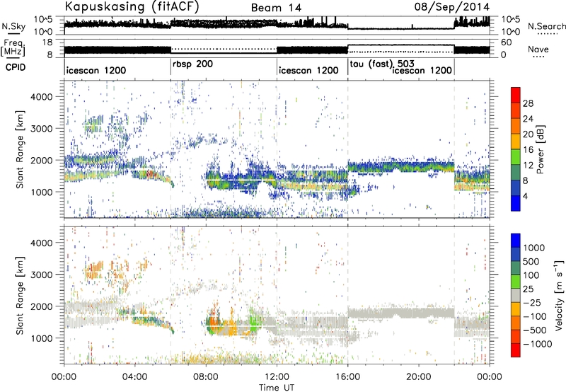The height and width of the screenshot is (392, 566).
Task: Select the '60' tick on Nave axis
Action: click(x=507, y=42)
